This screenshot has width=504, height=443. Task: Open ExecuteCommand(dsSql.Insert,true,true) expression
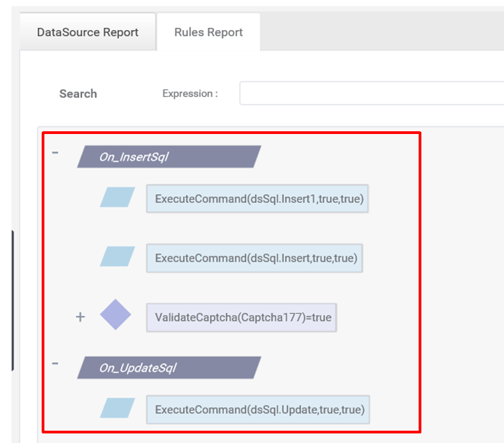coord(255,258)
